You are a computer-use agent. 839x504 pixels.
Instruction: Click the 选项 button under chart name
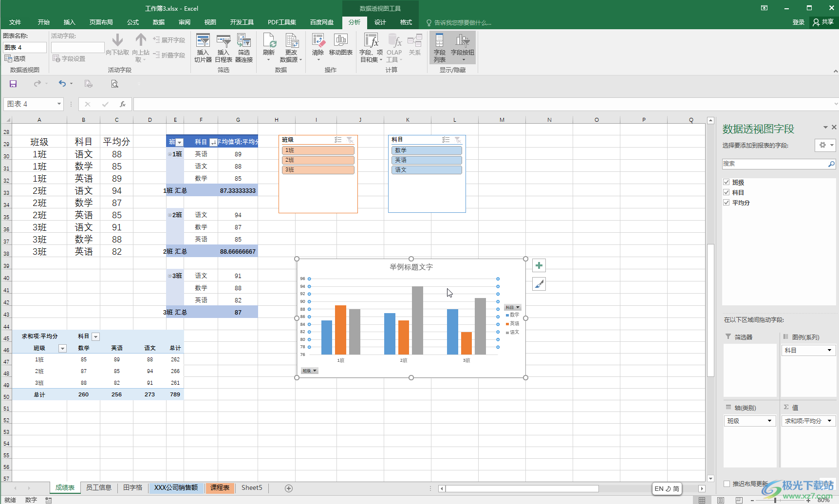point(15,58)
